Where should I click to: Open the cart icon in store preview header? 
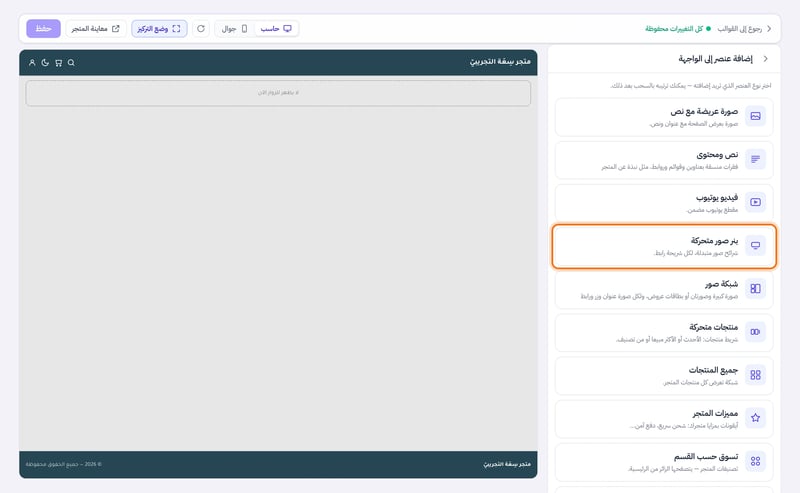58,63
